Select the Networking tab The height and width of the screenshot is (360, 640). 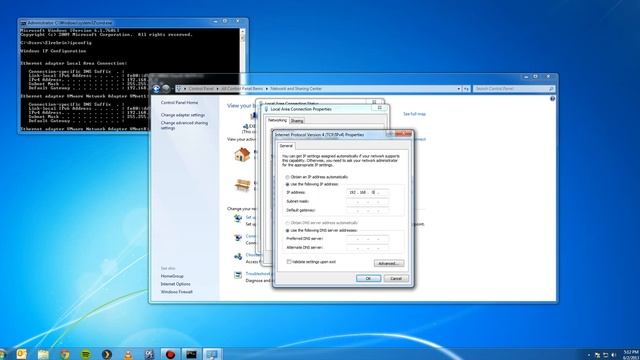point(278,120)
